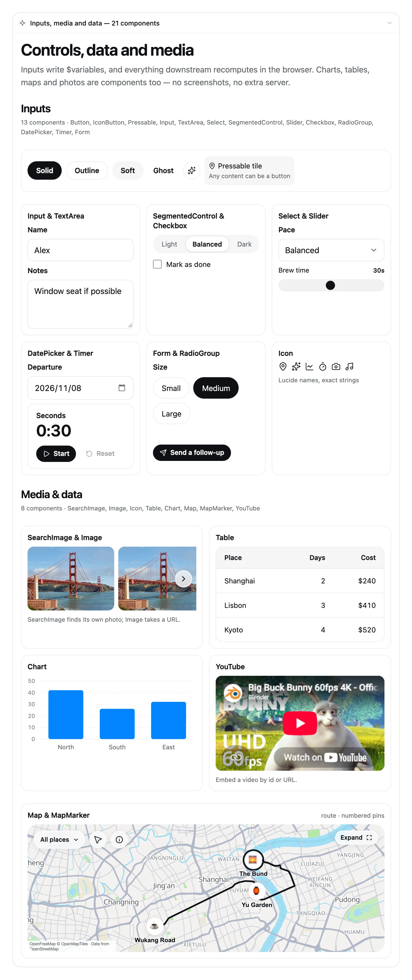Click the music note icon
Screen dimensions: 412x980
coord(350,366)
